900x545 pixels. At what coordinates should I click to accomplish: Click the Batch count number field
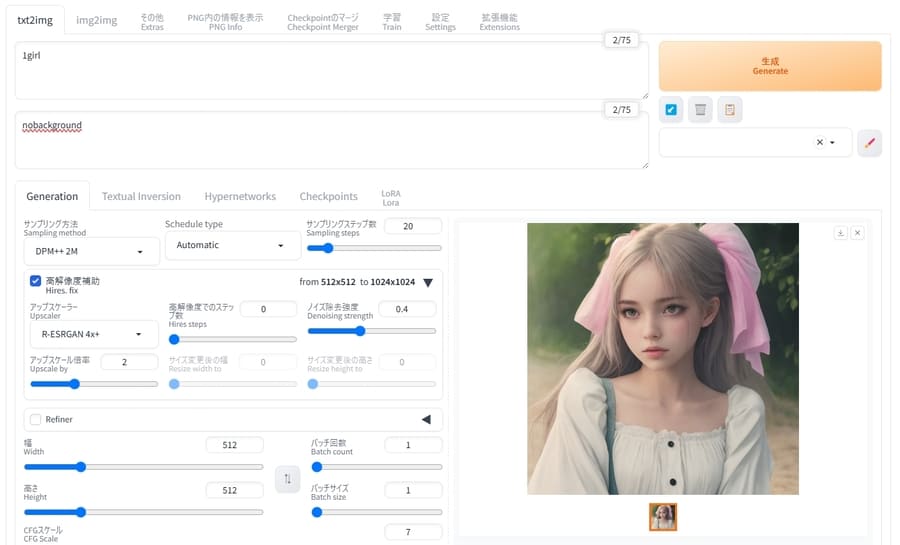(413, 445)
